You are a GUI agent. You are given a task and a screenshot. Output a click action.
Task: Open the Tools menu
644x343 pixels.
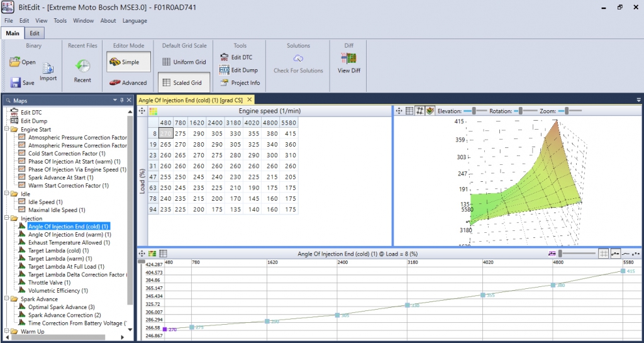coord(60,21)
